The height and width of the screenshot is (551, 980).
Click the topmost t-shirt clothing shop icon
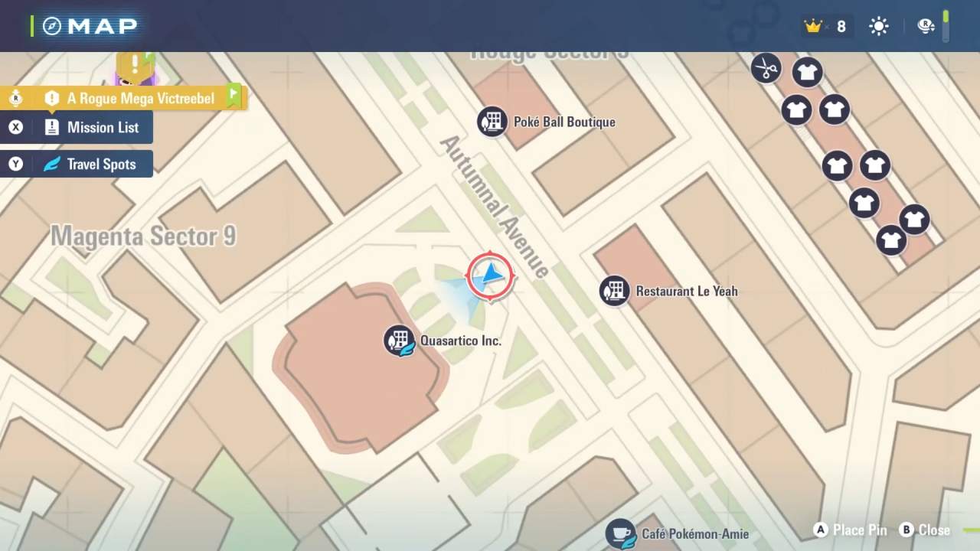tap(806, 73)
